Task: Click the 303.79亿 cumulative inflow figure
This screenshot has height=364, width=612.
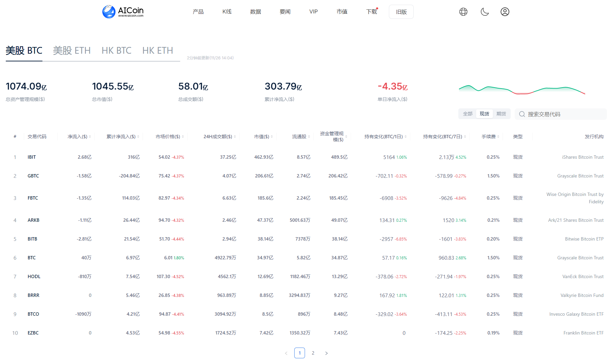Action: (x=283, y=87)
